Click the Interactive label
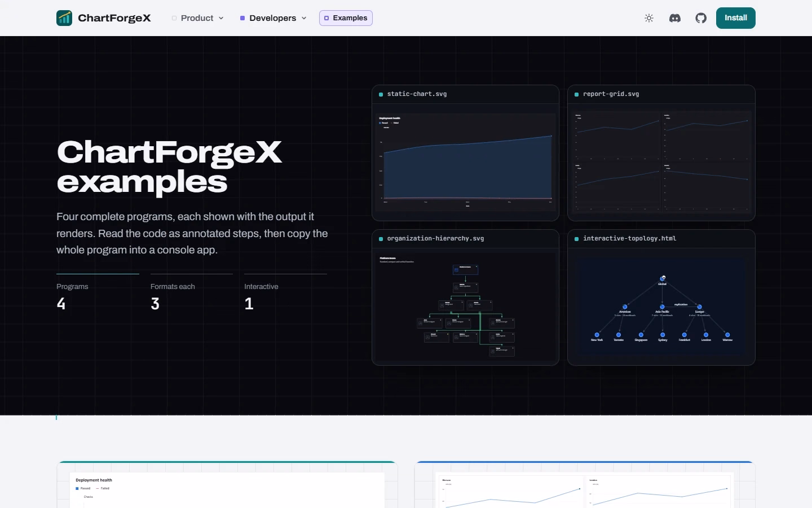The width and height of the screenshot is (812, 508). click(261, 287)
